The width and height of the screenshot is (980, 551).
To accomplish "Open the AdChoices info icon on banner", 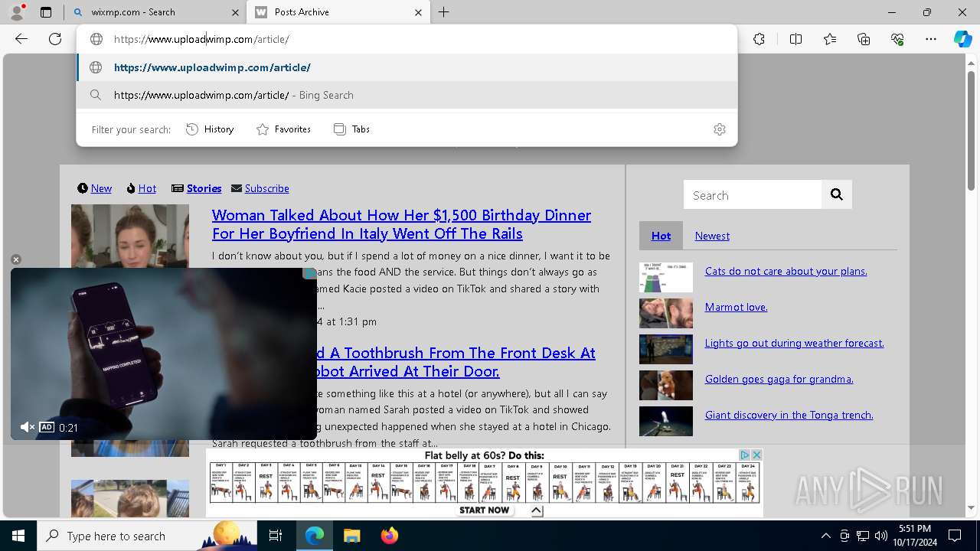I will [x=744, y=455].
